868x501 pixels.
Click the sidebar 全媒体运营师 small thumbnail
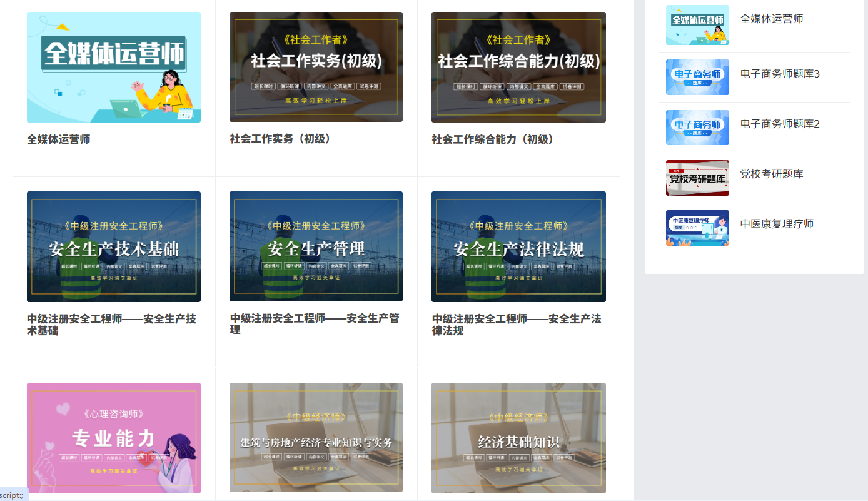point(697,25)
